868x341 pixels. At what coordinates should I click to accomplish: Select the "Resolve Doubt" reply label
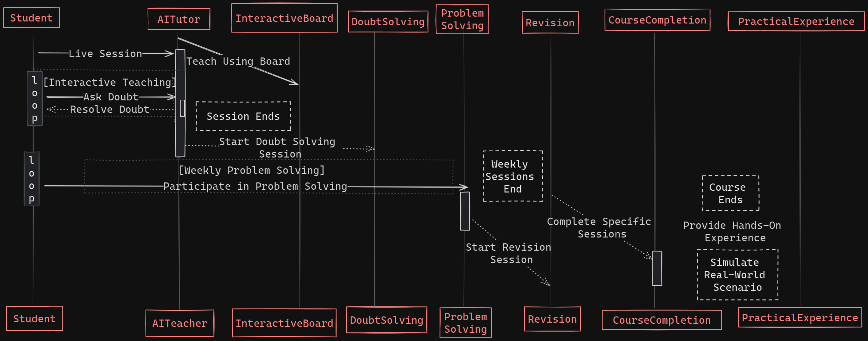pyautogui.click(x=110, y=109)
